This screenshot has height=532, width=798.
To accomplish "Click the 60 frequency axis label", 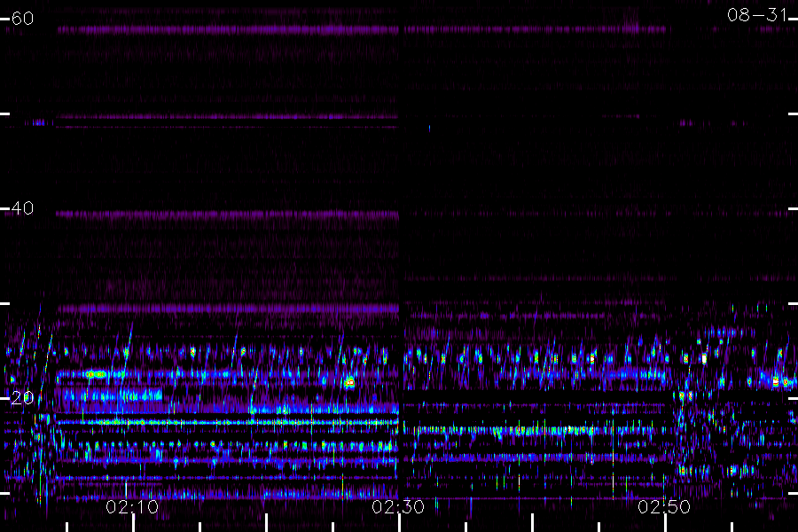I will point(22,19).
